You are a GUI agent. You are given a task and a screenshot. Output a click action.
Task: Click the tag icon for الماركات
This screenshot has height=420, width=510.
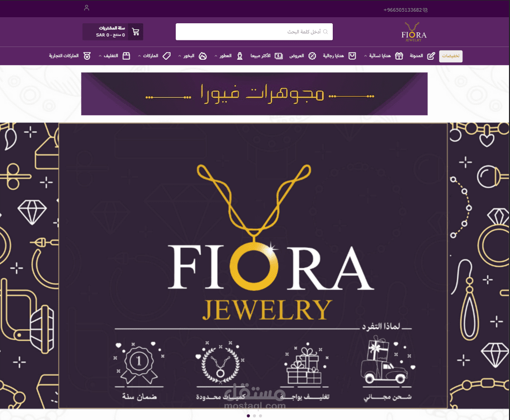[167, 56]
